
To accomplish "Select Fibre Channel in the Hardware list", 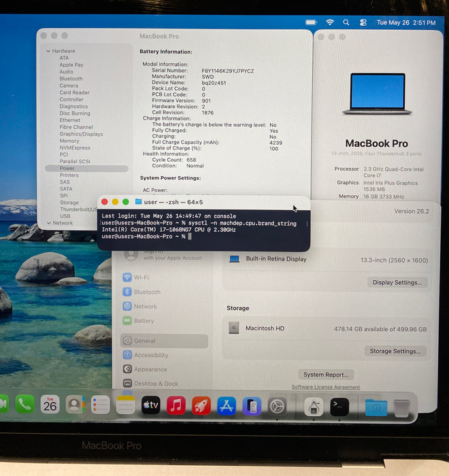I will (x=76, y=127).
